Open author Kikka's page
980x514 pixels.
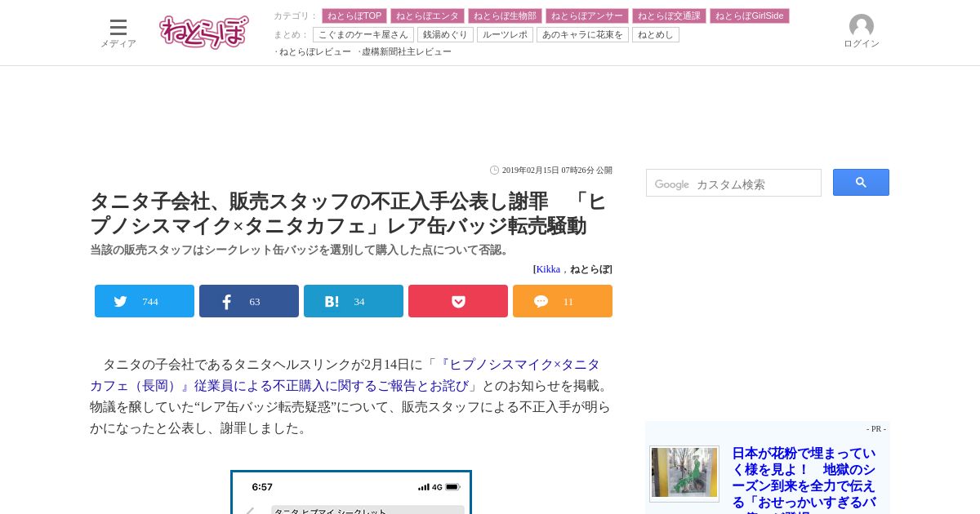click(548, 269)
